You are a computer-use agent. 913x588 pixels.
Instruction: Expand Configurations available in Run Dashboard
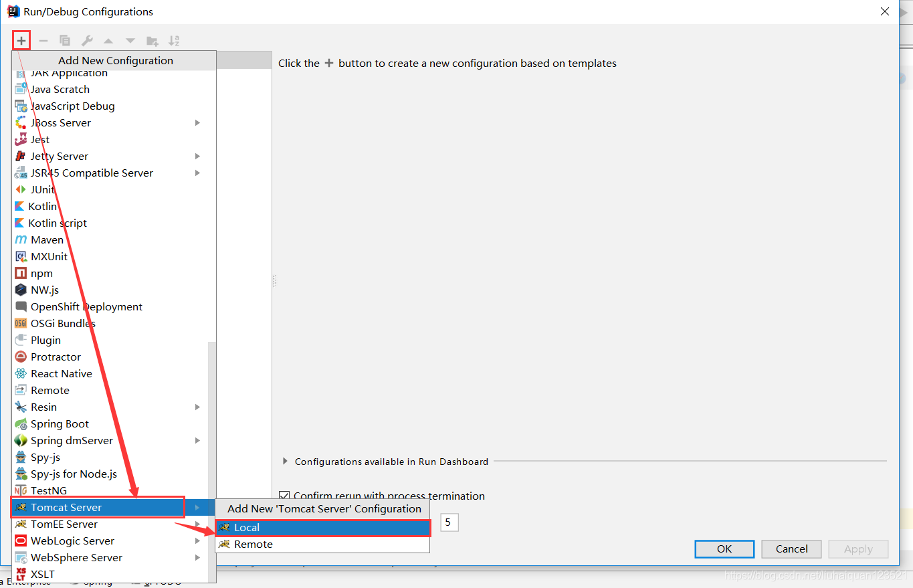286,461
